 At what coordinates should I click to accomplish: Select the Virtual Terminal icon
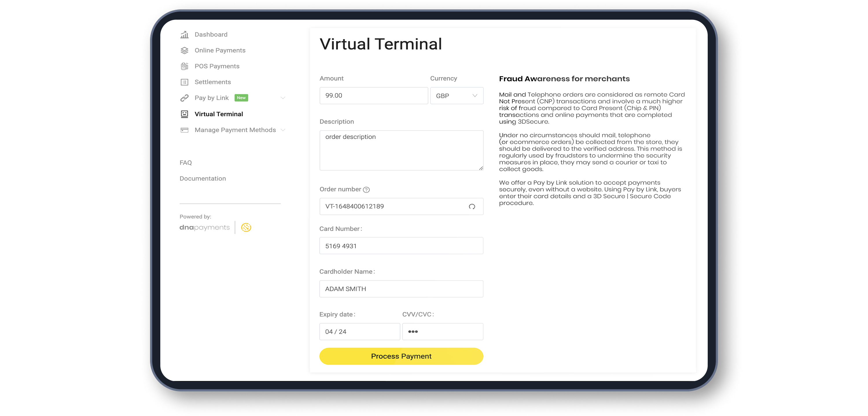184,114
